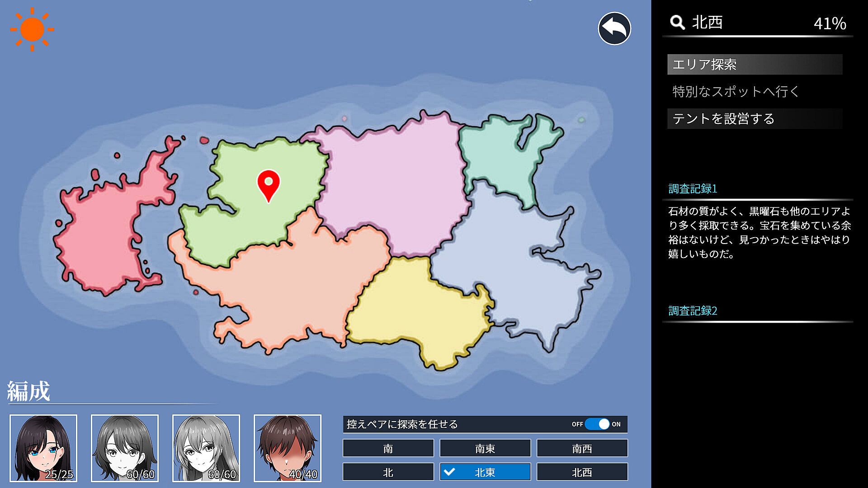Open the 調査記録2 heading

click(x=693, y=311)
